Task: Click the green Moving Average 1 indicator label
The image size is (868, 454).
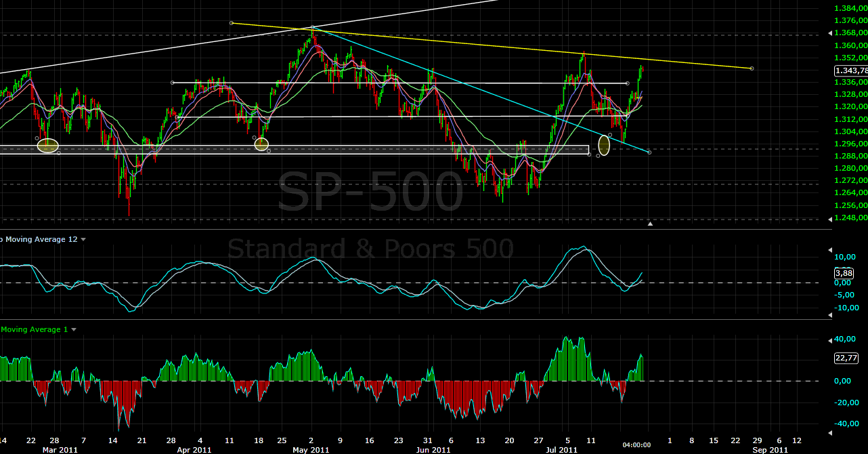Action: [34, 330]
